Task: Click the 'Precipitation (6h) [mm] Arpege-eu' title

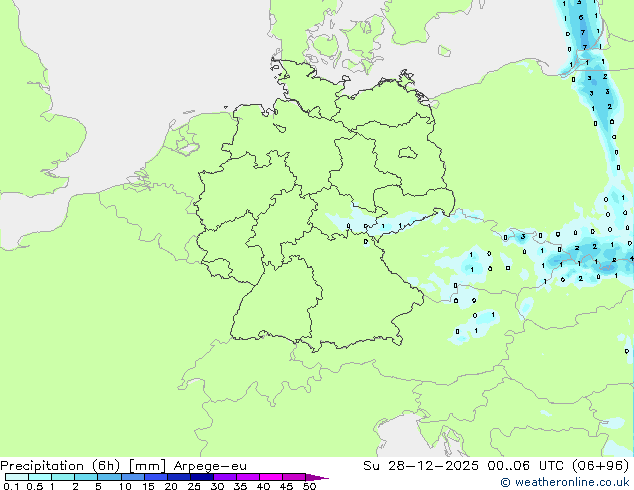Action: coord(123,466)
